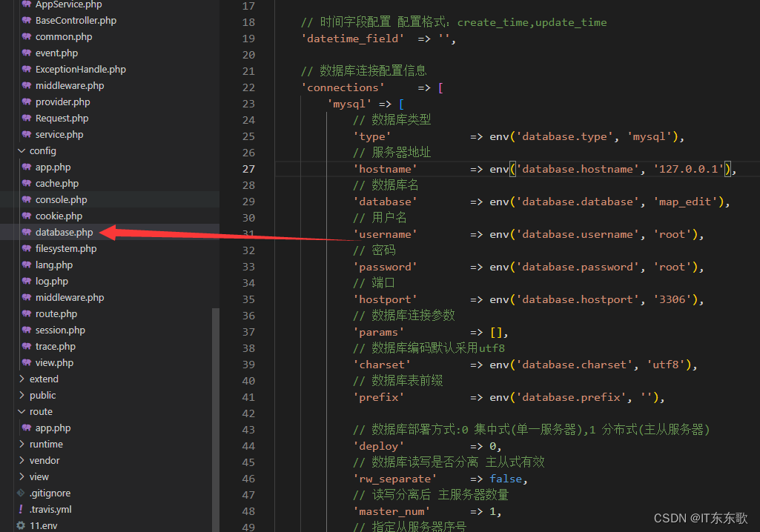Open cache.php in config folder
Viewport: 760px width, 532px height.
coord(56,183)
